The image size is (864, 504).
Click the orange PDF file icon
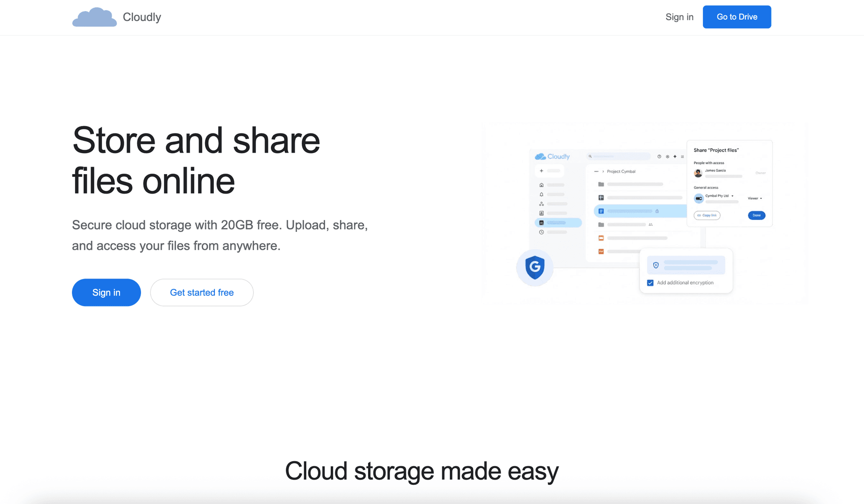(601, 252)
